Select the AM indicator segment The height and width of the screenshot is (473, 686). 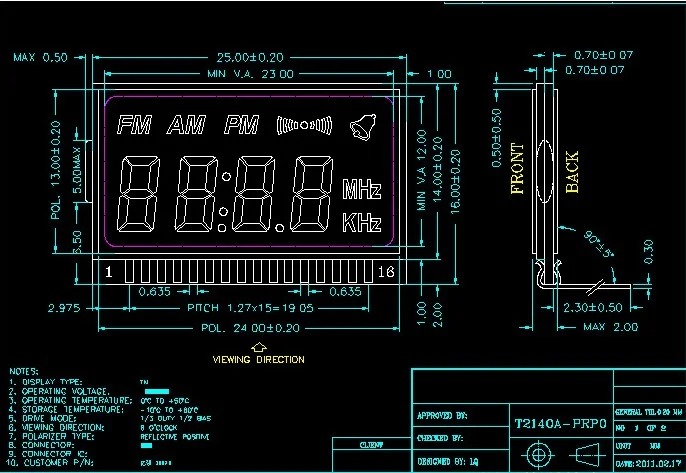click(187, 125)
